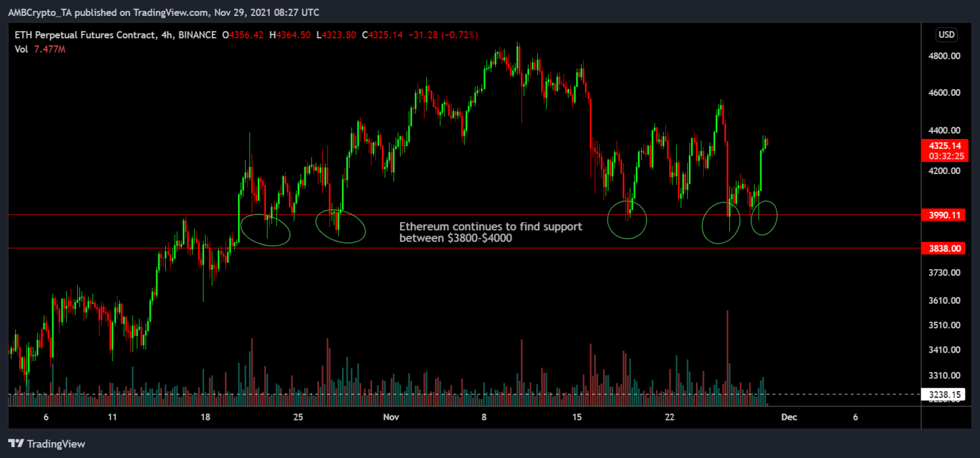Click the tallest red volume bar
980x458 pixels.
(x=727, y=357)
